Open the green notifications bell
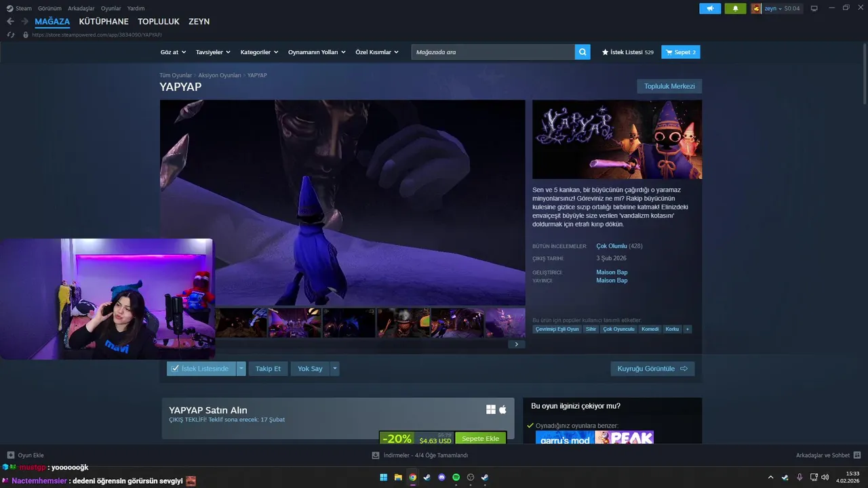Image resolution: width=868 pixels, height=488 pixels. 735,8
